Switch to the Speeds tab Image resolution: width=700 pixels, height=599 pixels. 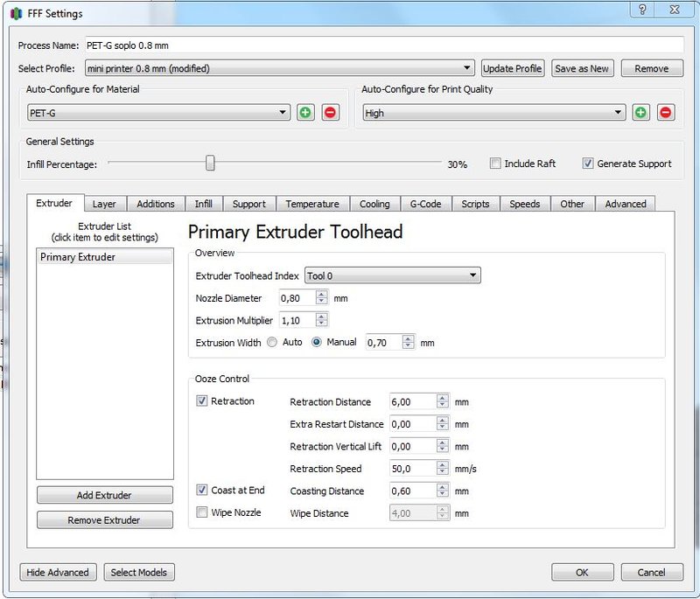525,204
